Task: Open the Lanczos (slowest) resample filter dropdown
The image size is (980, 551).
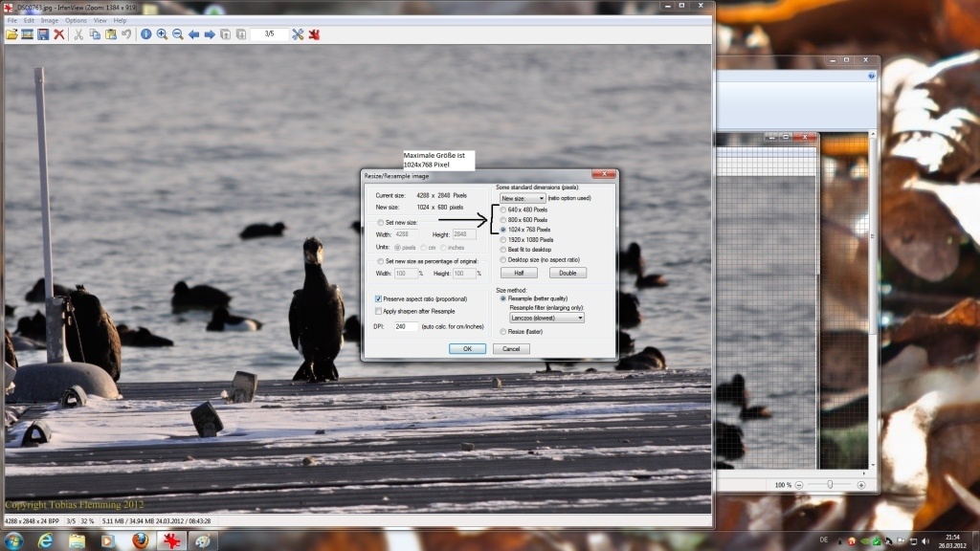Action: (546, 318)
